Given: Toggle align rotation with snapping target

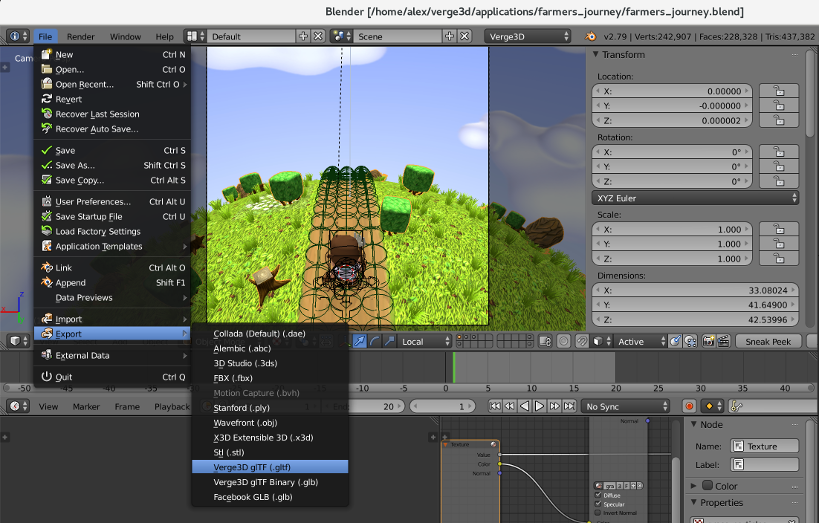Looking at the screenshot, I should coord(675,341).
